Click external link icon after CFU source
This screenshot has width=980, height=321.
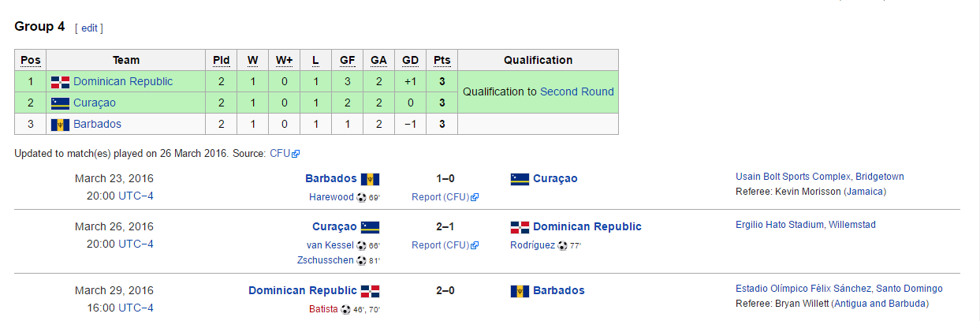tap(296, 154)
